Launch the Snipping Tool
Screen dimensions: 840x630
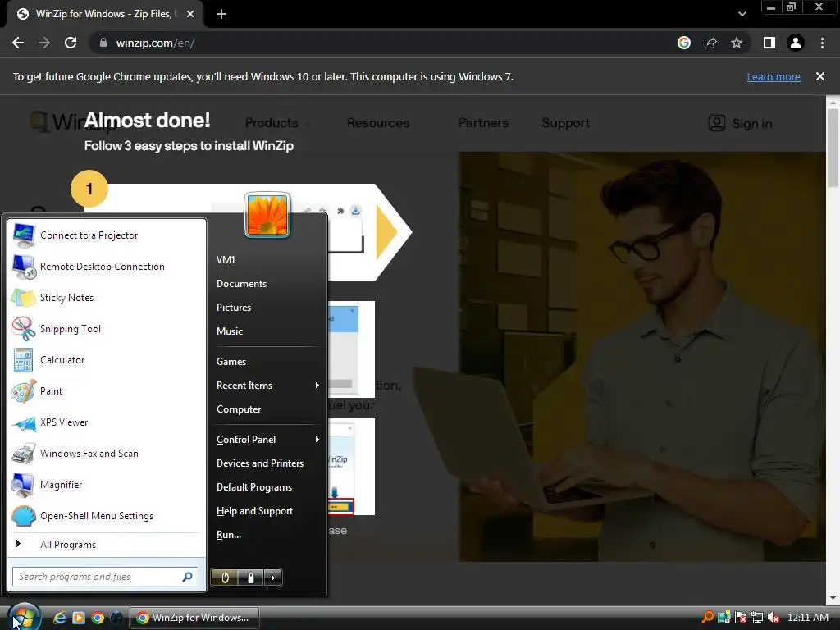(x=106, y=328)
